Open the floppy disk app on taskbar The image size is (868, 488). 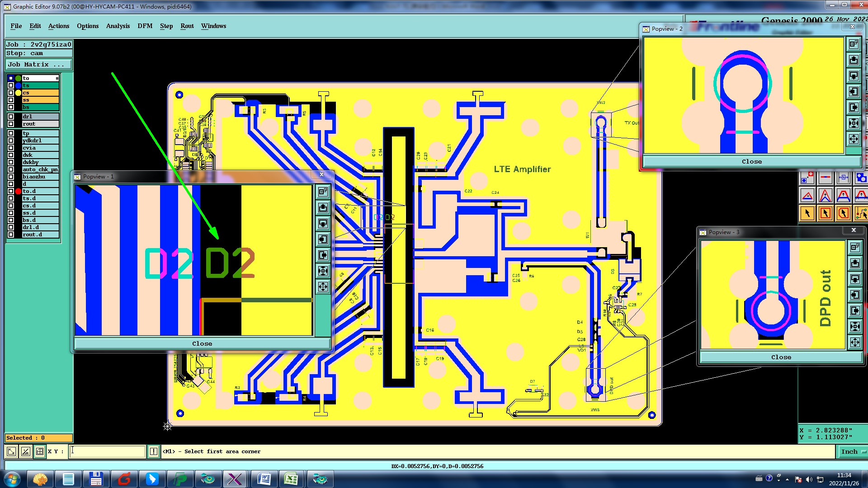[x=96, y=479]
